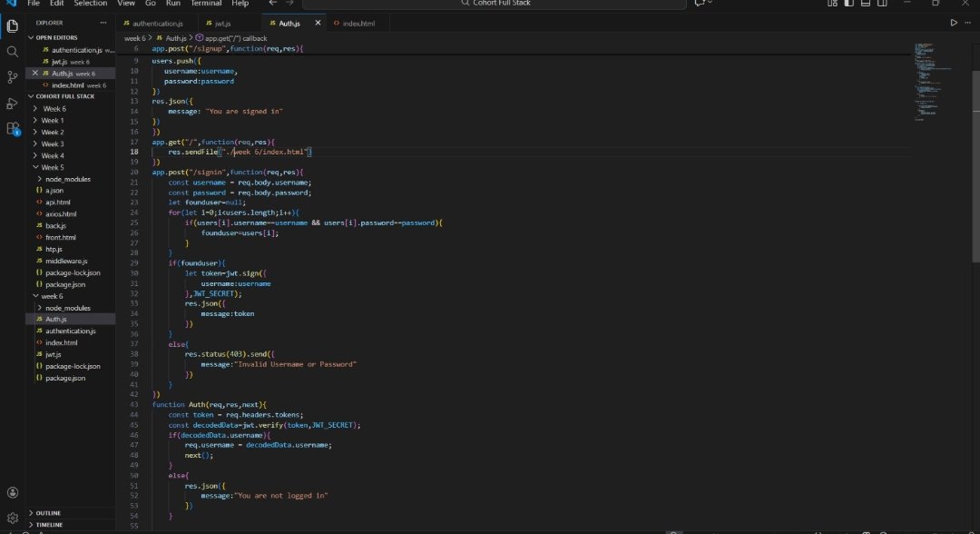
Task: Click the VS Code logo icon
Action: [11, 3]
